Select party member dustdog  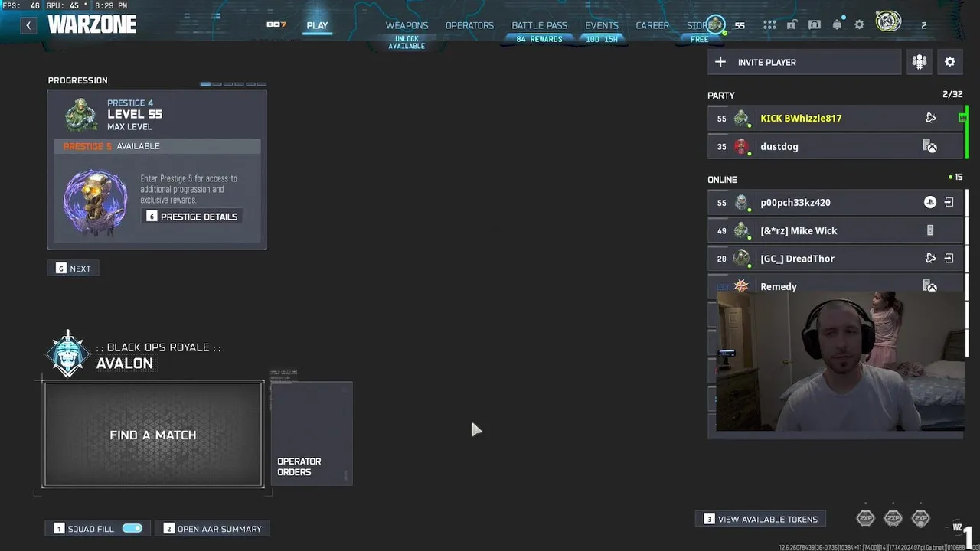(835, 146)
